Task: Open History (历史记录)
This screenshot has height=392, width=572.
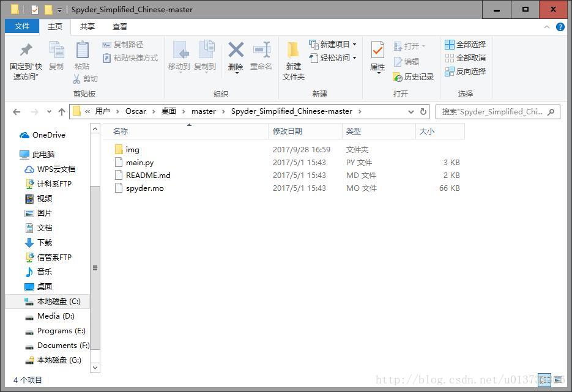Action: tap(414, 77)
